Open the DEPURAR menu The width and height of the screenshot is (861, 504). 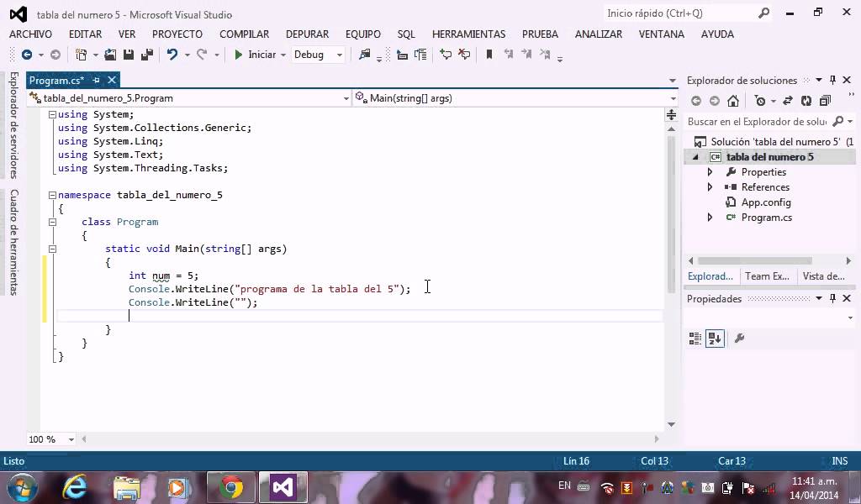point(307,34)
